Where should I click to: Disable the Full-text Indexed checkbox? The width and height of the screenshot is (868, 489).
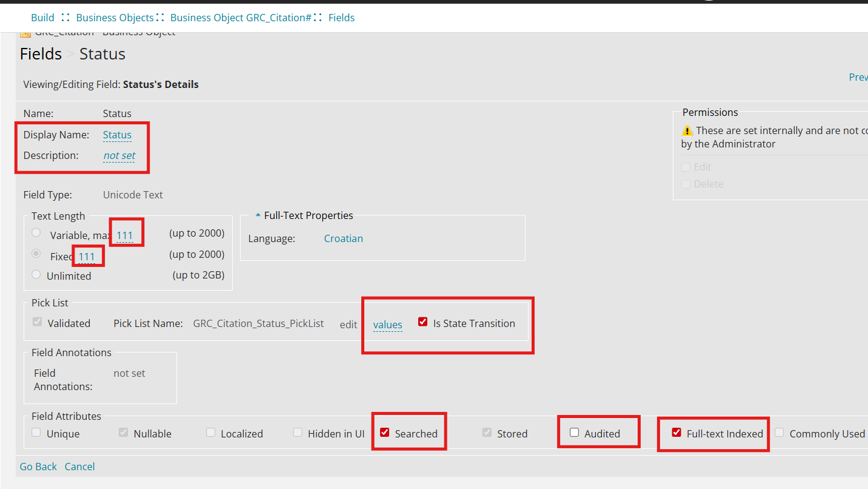[x=676, y=433]
